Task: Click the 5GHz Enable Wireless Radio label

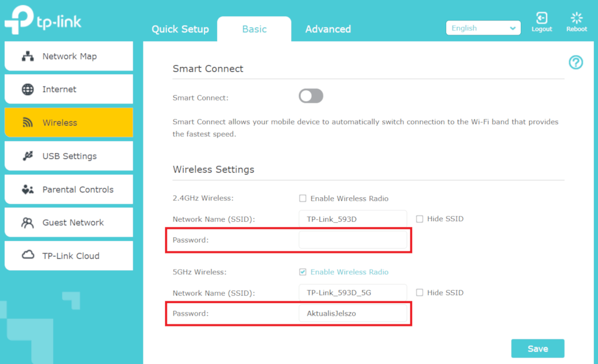Action: (x=349, y=272)
